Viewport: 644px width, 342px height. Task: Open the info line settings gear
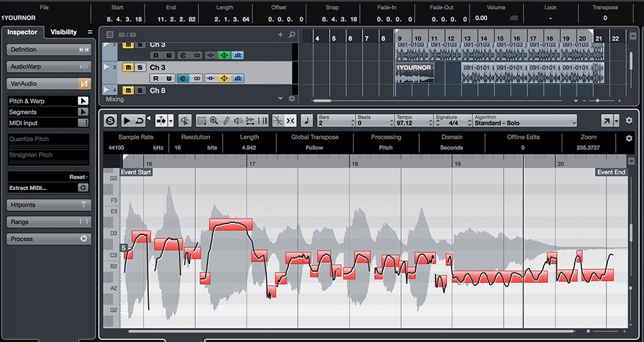pyautogui.click(x=629, y=138)
